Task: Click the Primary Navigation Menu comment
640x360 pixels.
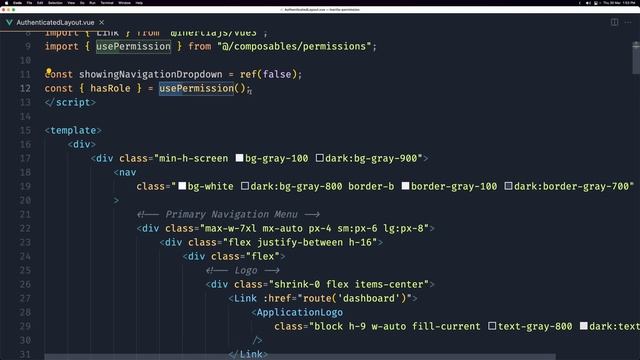Action: tap(229, 214)
